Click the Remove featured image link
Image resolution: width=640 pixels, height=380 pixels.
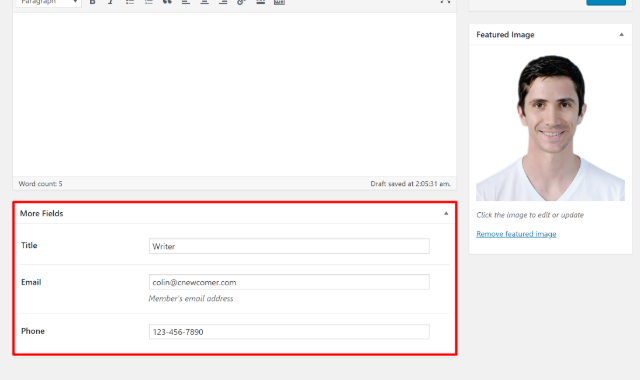coord(516,234)
